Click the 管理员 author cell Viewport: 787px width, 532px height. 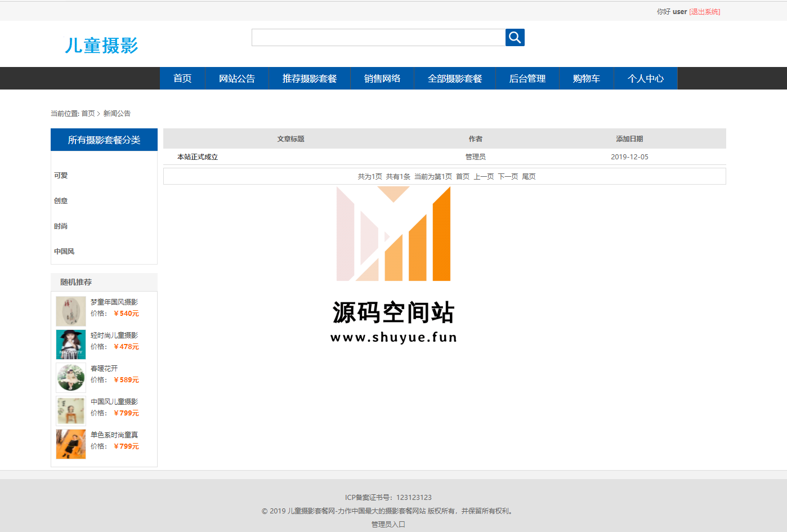476,157
